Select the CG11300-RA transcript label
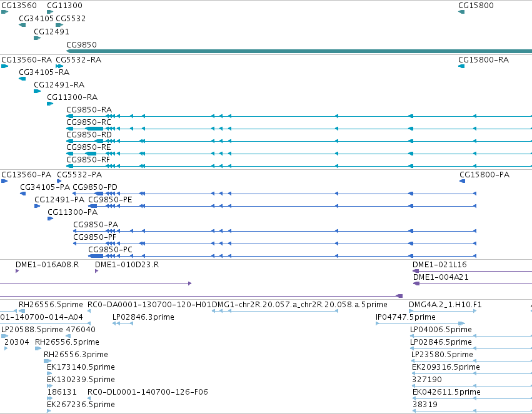Viewport: 532px width, 414px height. tap(73, 97)
